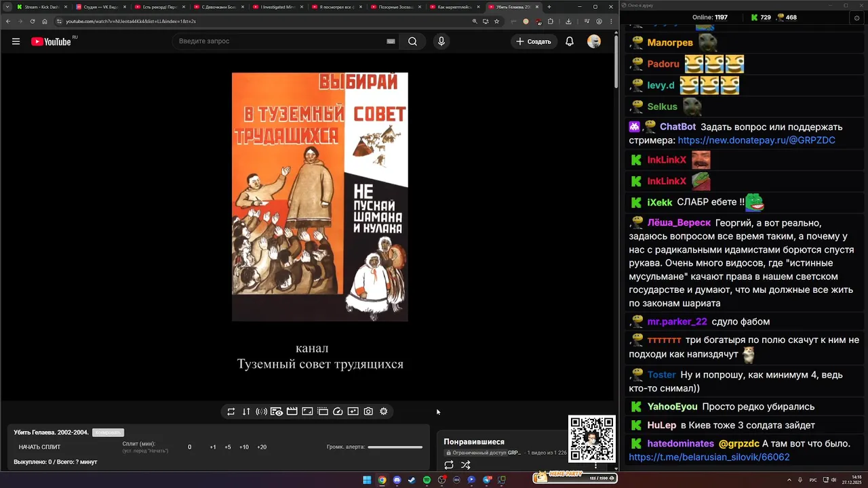Open chat settings gear in chat window
The height and width of the screenshot is (488, 868).
pyautogui.click(x=856, y=18)
